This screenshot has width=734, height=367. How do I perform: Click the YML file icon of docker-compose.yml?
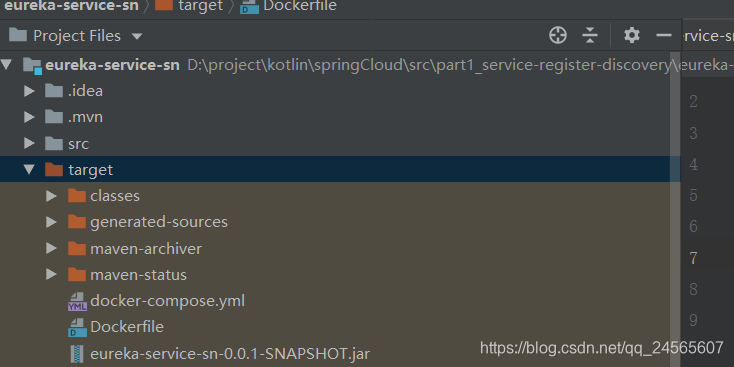pyautogui.click(x=77, y=301)
